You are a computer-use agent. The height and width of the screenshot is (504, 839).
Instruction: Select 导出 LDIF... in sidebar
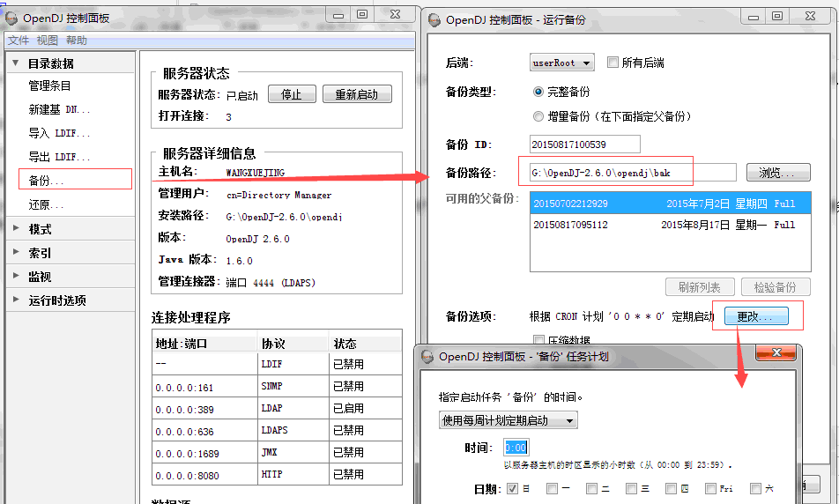[59, 157]
